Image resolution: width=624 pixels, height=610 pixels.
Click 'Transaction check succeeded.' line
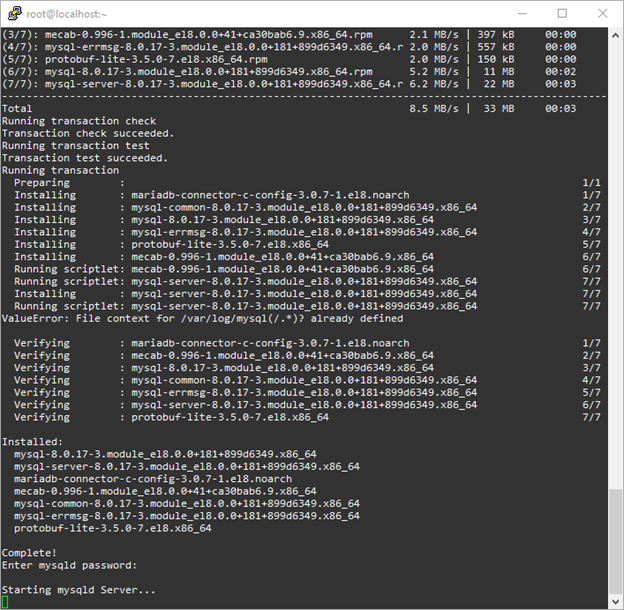pyautogui.click(x=88, y=134)
